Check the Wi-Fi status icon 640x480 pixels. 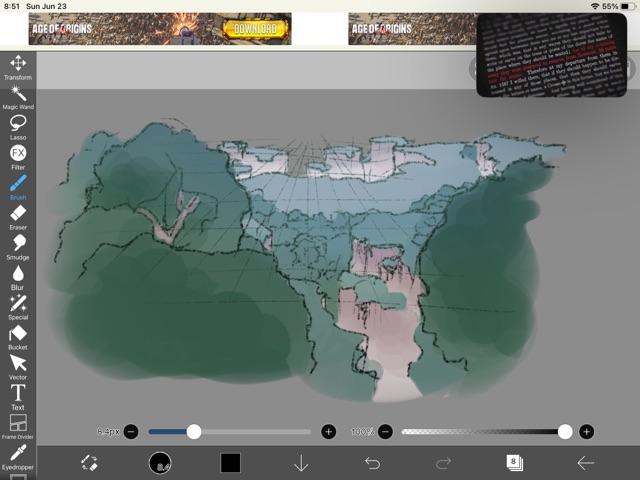[x=595, y=6]
